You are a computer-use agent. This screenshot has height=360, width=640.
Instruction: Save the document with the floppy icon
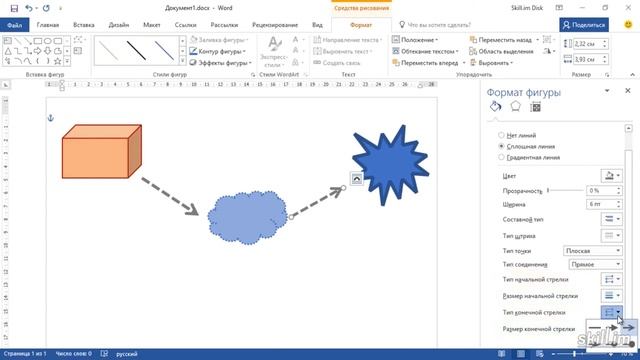(x=14, y=8)
